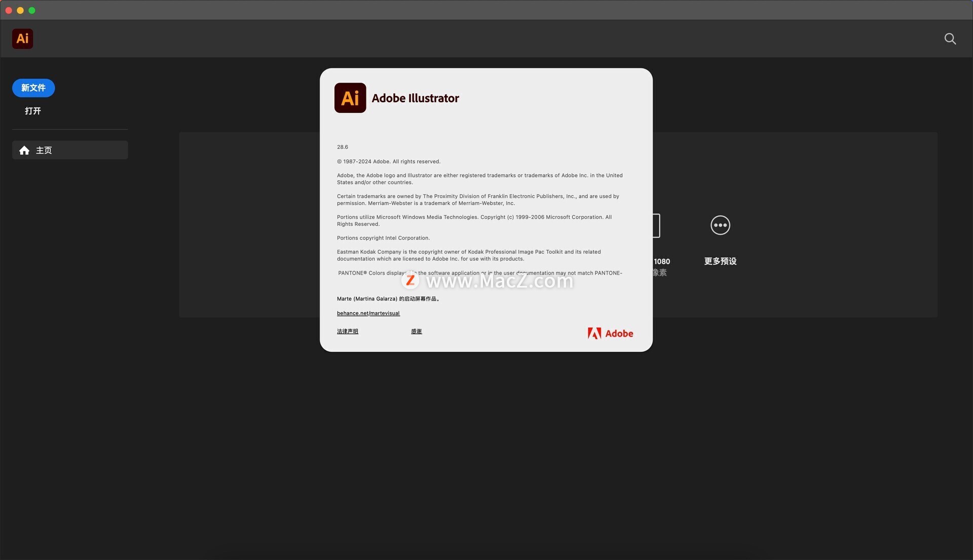Viewport: 973px width, 560px height.
Task: Close the window with red button
Action: tap(9, 10)
